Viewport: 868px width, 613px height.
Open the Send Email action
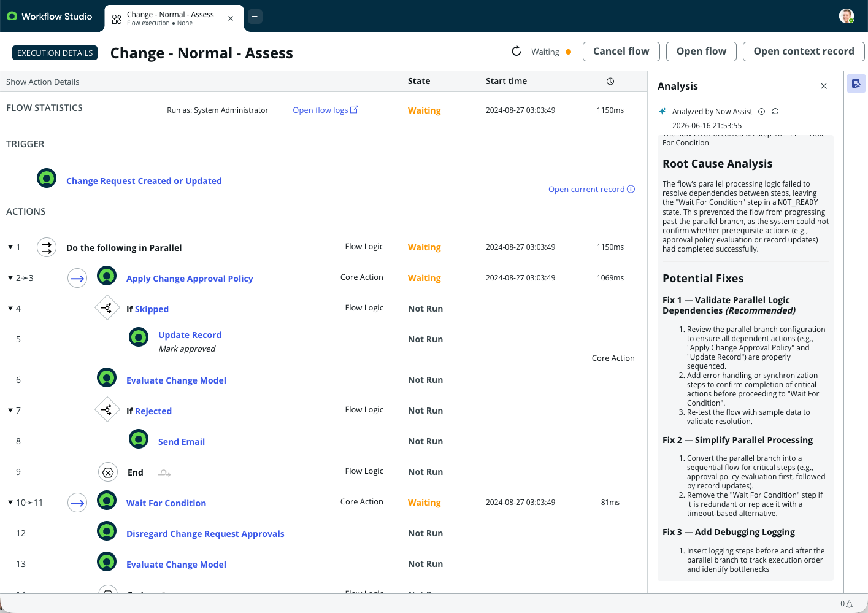[182, 442]
